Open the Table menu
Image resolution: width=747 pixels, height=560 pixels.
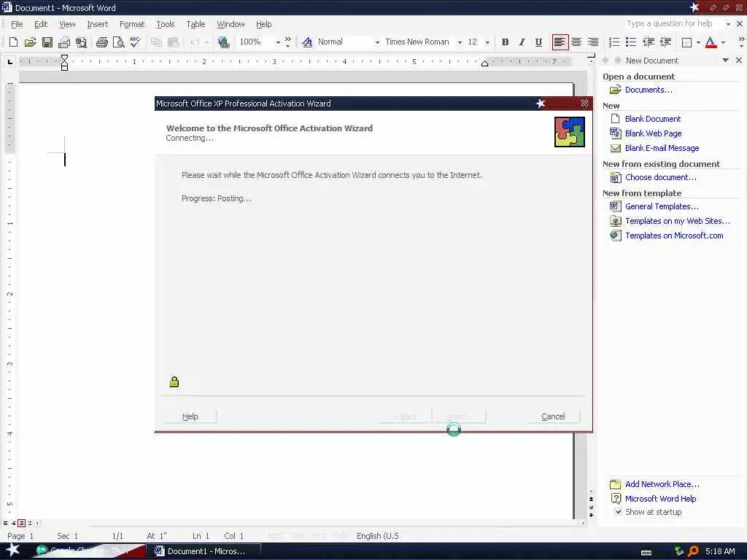click(196, 24)
